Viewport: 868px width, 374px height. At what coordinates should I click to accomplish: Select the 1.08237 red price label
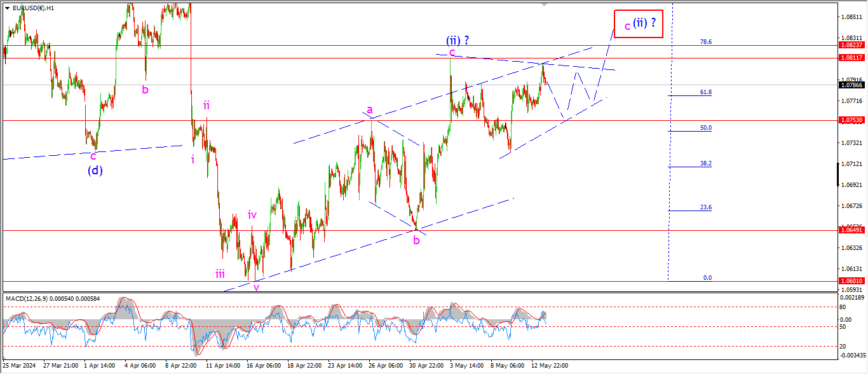tap(851, 45)
